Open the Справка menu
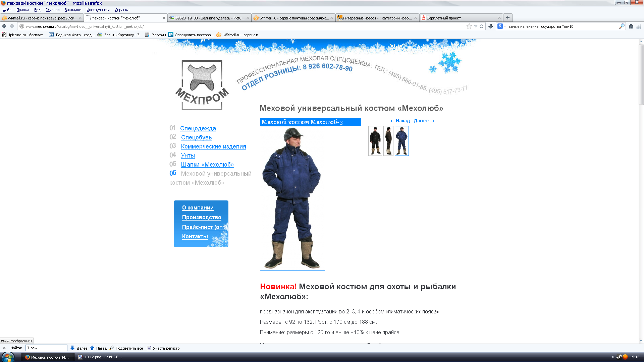The height and width of the screenshot is (362, 644). 122,10
